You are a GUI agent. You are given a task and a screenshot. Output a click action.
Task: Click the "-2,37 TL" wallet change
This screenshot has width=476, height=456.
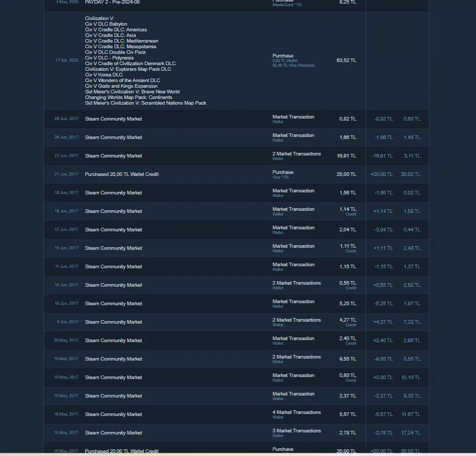pos(383,396)
